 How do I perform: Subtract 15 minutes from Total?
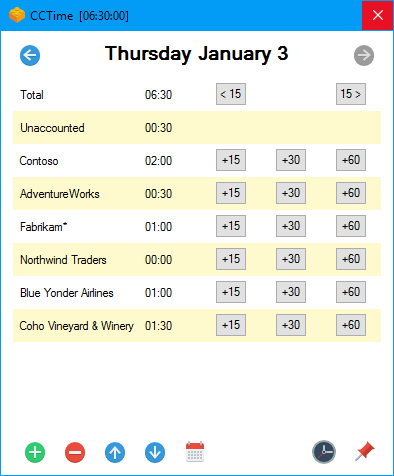[231, 94]
